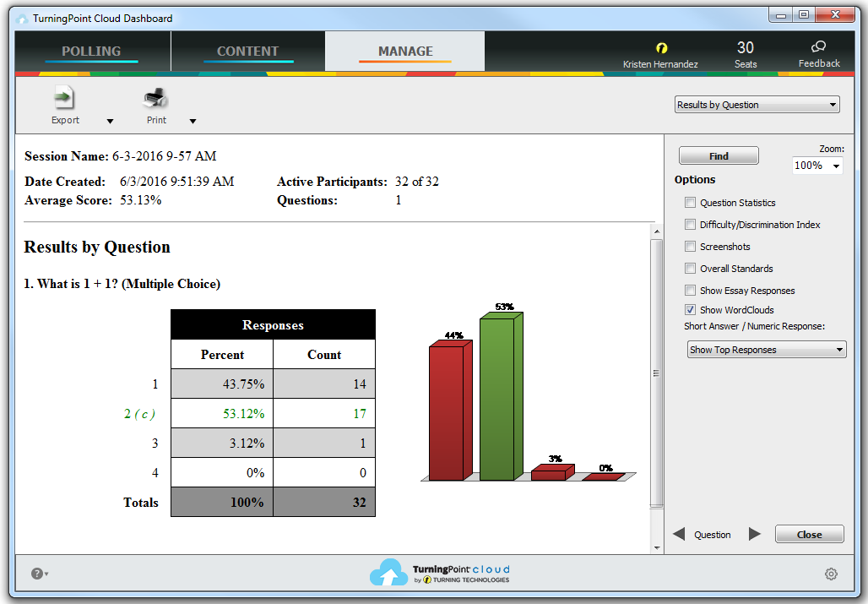The height and width of the screenshot is (604, 868).
Task: Click the Find button
Action: [719, 156]
